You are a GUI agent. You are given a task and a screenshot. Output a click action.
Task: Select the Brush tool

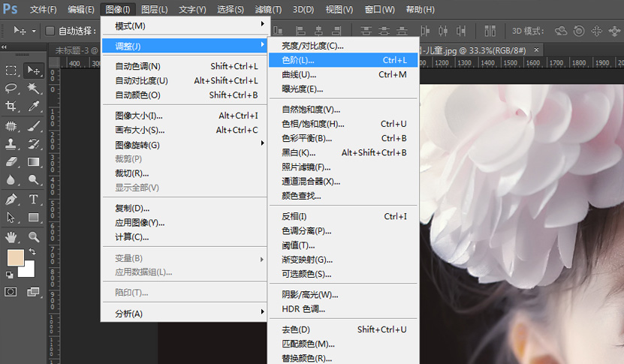pyautogui.click(x=34, y=126)
